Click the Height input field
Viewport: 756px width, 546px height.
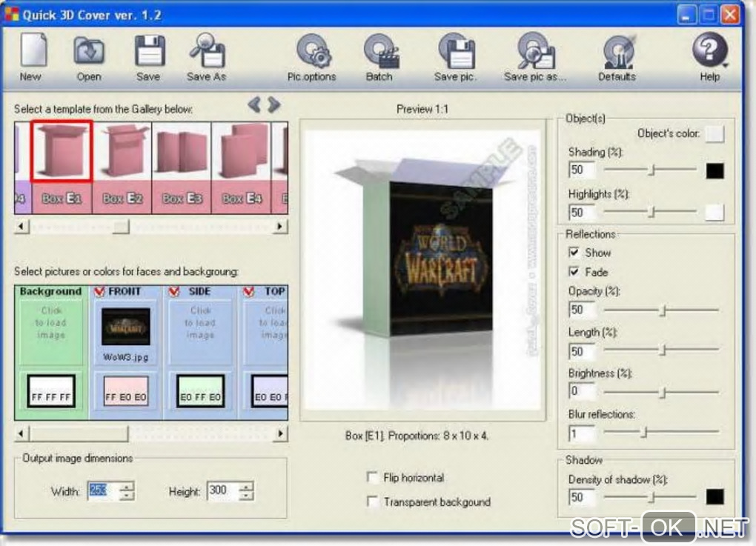point(222,490)
